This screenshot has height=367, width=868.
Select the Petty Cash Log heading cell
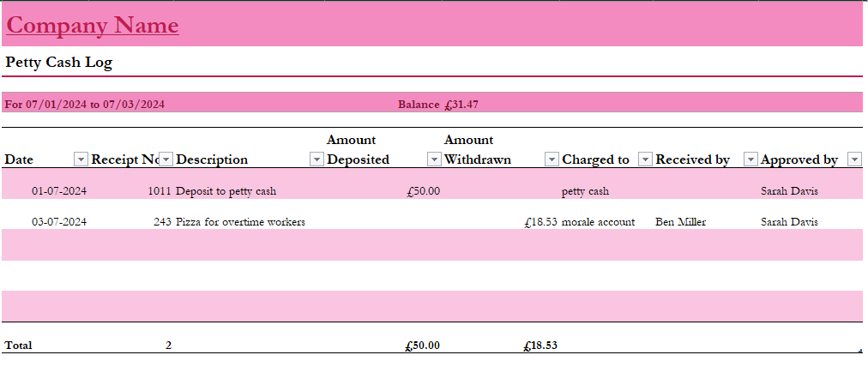[58, 62]
